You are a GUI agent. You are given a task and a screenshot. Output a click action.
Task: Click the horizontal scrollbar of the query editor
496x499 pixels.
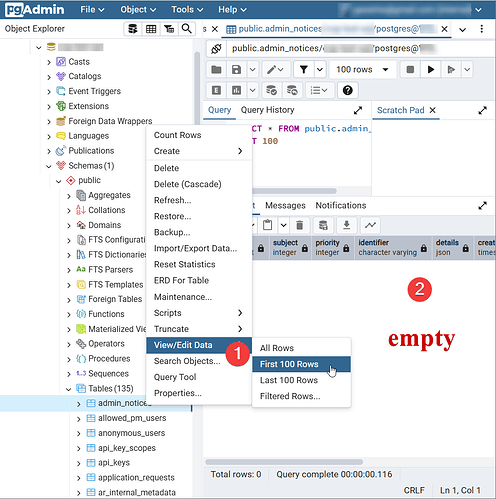pyautogui.click(x=294, y=191)
